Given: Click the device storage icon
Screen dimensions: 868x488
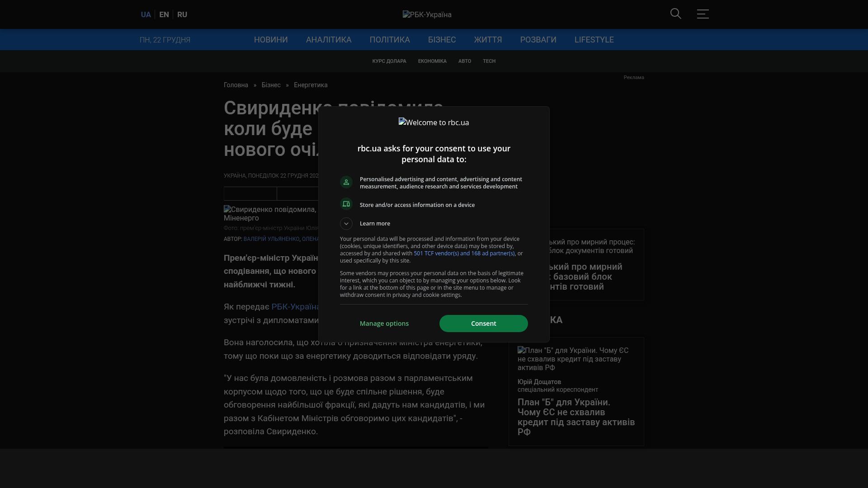Looking at the screenshot, I should [x=346, y=204].
